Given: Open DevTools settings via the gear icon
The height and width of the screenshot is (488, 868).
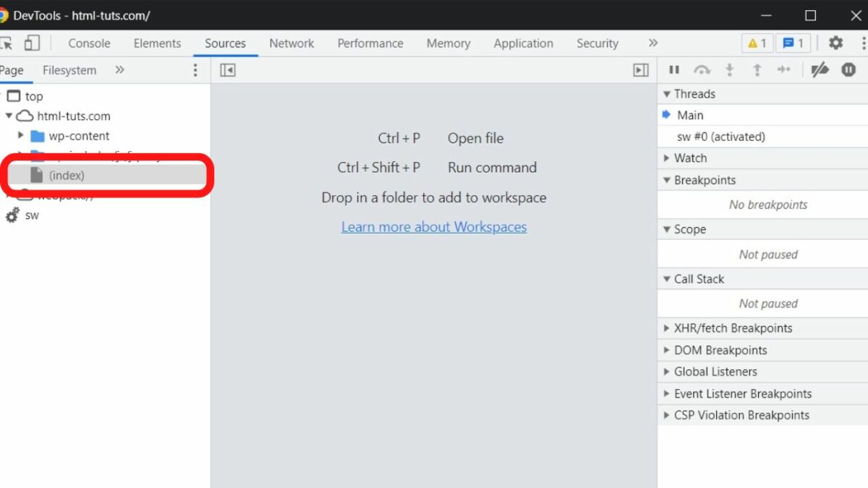Looking at the screenshot, I should pyautogui.click(x=835, y=43).
